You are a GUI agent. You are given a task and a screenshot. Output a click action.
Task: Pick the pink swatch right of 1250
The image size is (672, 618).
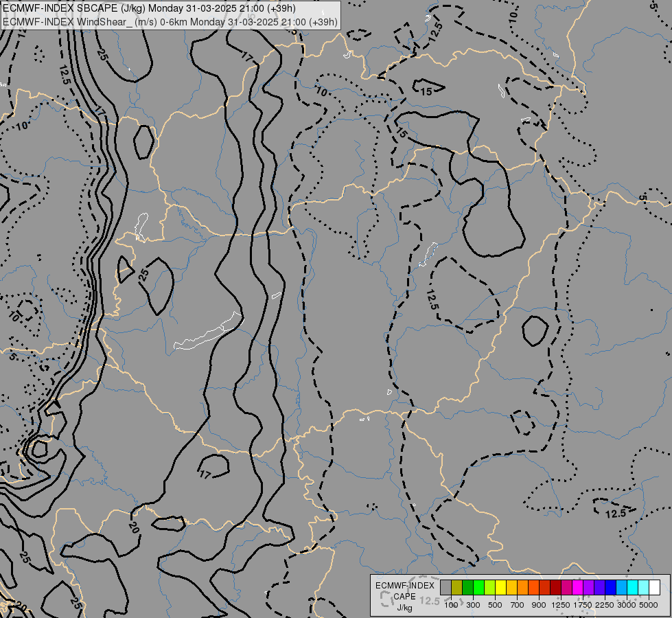[x=566, y=587]
